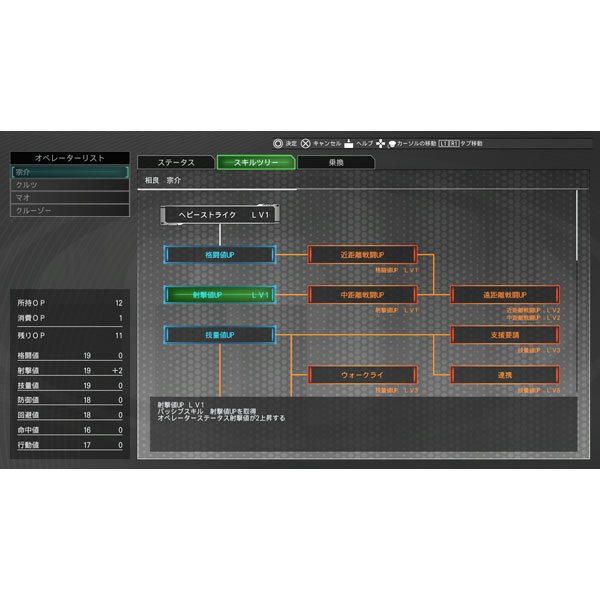Select the 支援要請 skill node
The height and width of the screenshot is (600, 600).
(504, 335)
